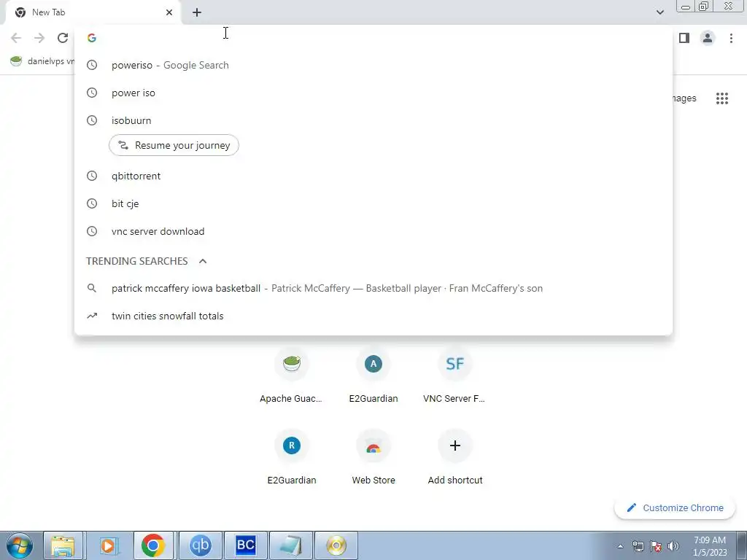747x560 pixels.
Task: Open the Apache Guacamole shortcut tile
Action: coord(292,376)
